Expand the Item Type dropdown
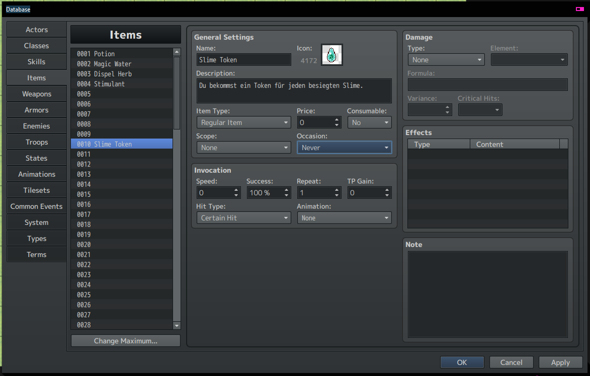 point(243,123)
